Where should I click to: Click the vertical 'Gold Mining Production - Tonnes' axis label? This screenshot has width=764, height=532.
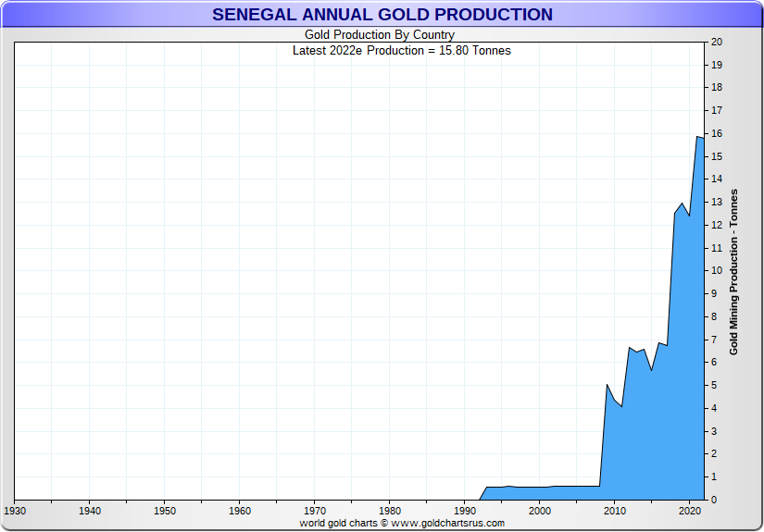click(733, 272)
